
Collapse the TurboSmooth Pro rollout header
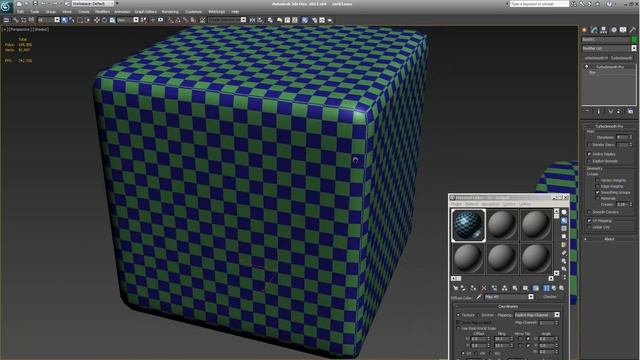tap(609, 126)
